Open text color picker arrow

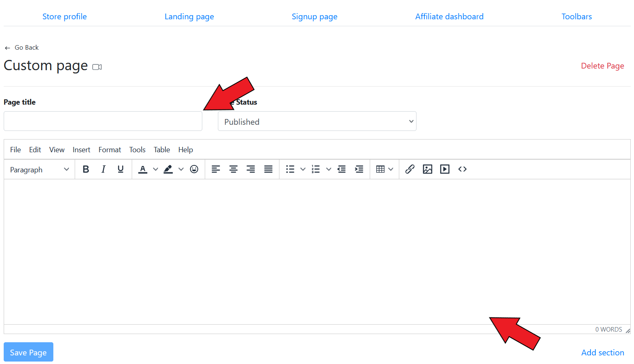click(x=156, y=169)
